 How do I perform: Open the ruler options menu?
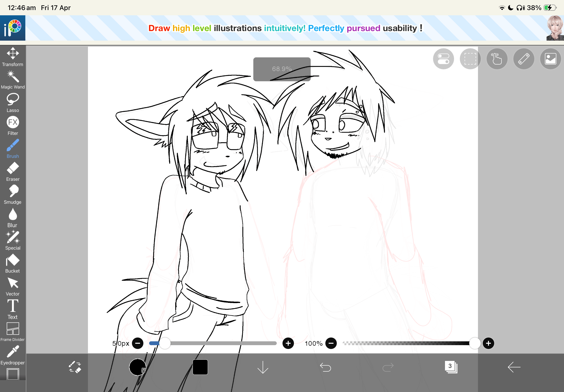tap(523, 59)
